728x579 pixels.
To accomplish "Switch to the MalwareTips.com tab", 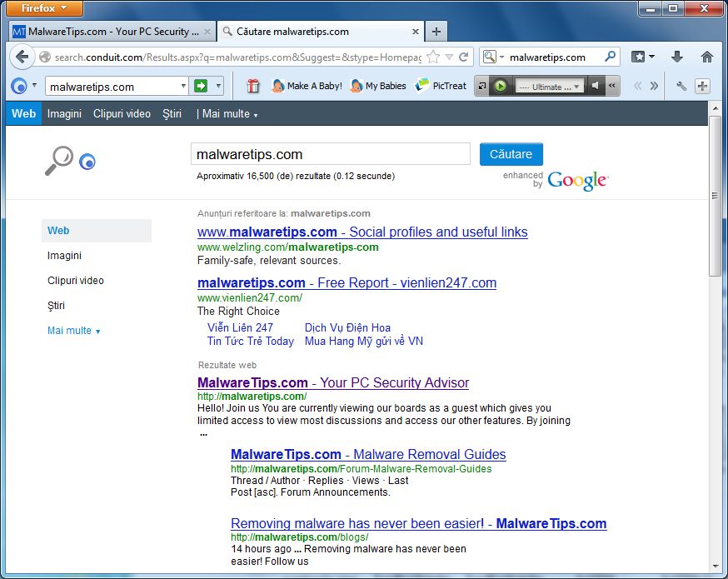I will click(x=112, y=32).
